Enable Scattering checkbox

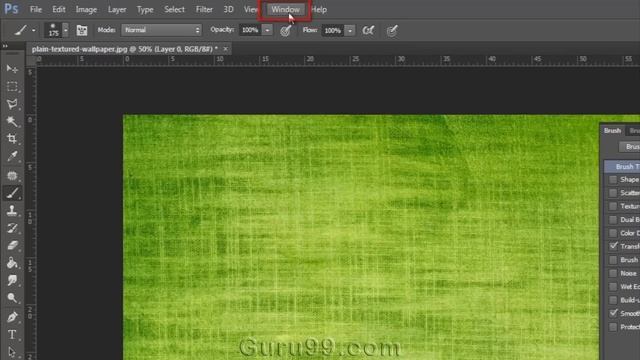pyautogui.click(x=613, y=193)
